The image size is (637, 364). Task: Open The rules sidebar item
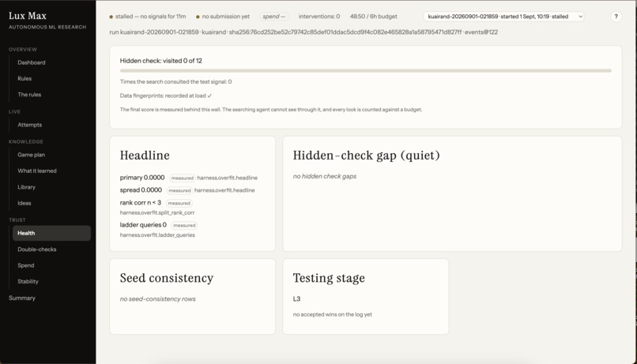29,95
